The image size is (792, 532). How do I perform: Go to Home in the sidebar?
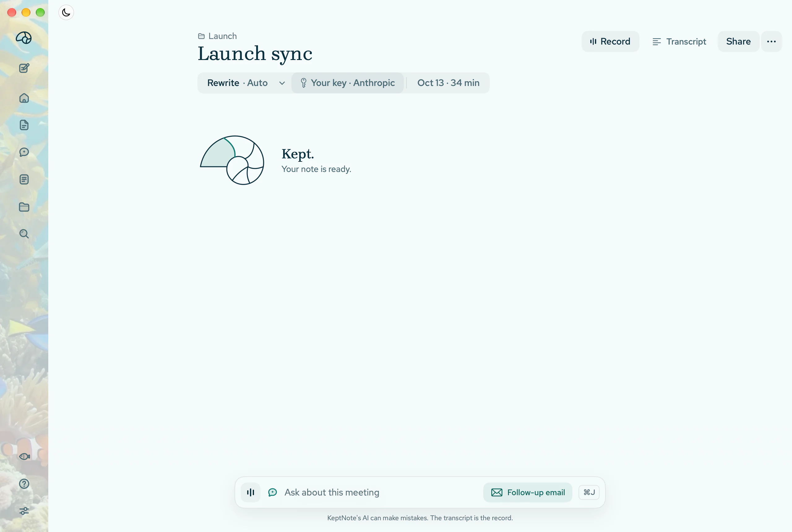24,98
